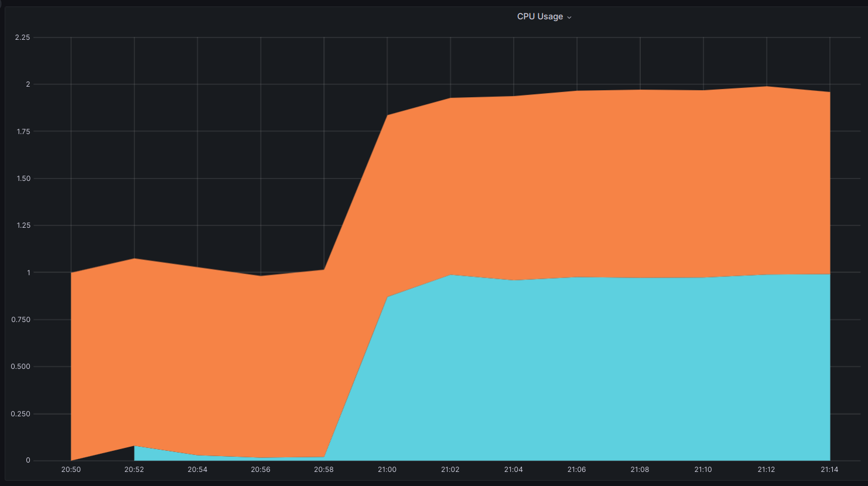Click the 20:58 time axis label
This screenshot has height=486, width=868.
324,470
